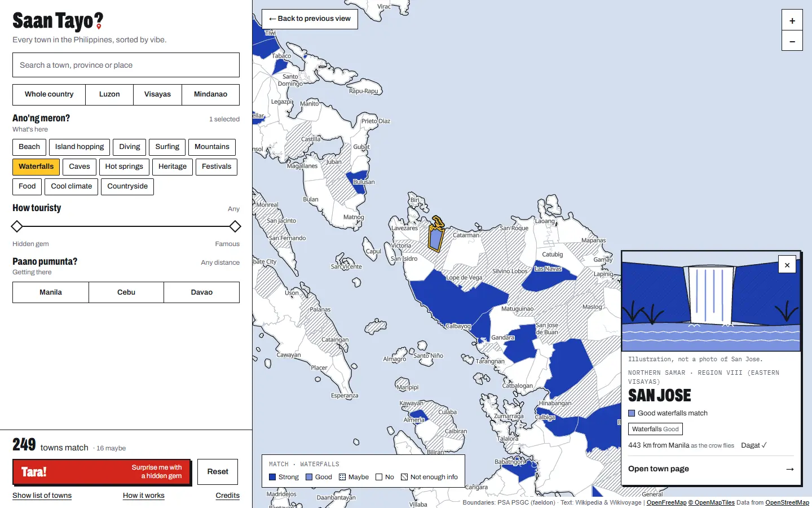This screenshot has width=812, height=508.
Task: Zoom out with the minus button
Action: (792, 41)
